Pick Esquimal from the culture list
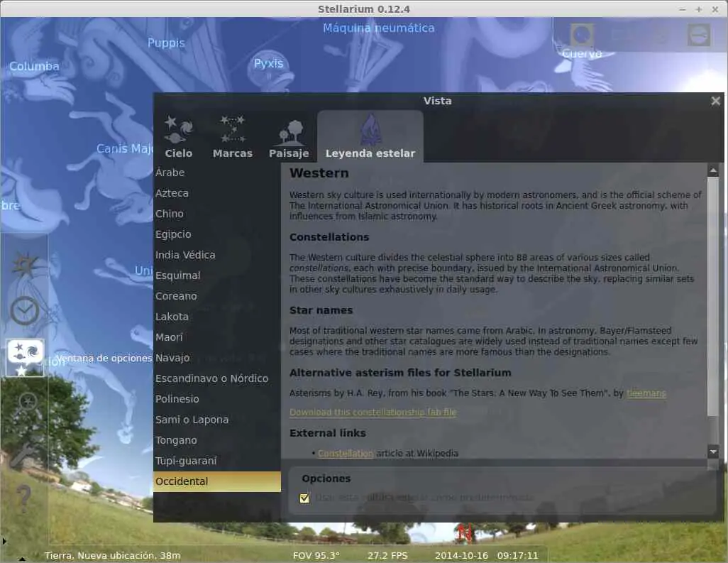Screen dimensions: 728x563 coord(217,275)
